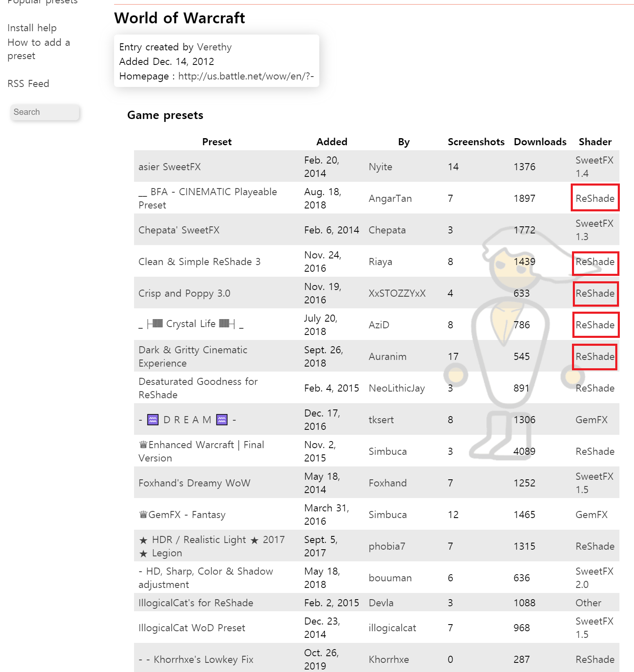Open the D R E A M preset
Screen dimensions: 634x672
(x=187, y=420)
